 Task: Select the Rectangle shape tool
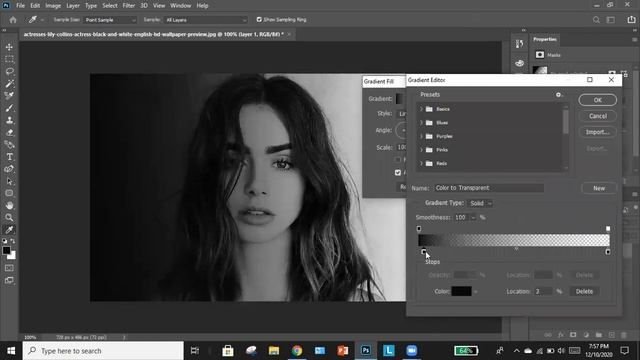[9, 193]
